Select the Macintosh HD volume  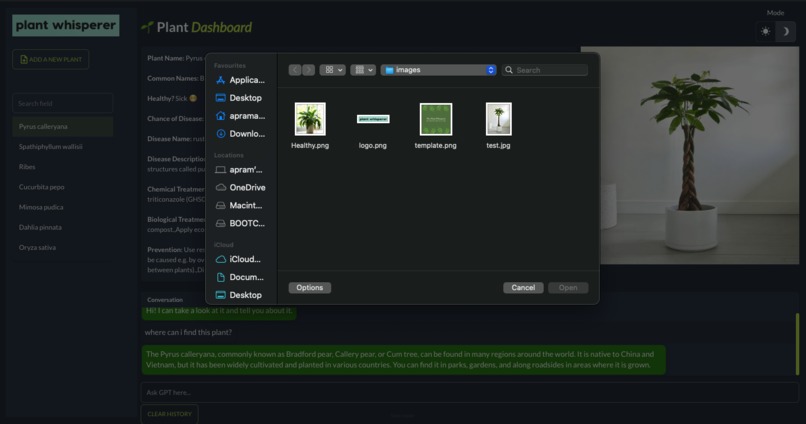pos(241,206)
